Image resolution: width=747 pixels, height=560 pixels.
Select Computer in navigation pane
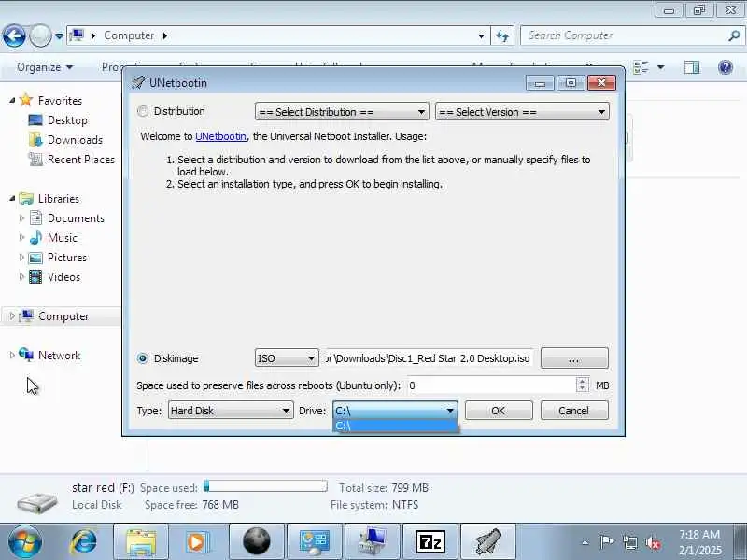click(x=63, y=316)
